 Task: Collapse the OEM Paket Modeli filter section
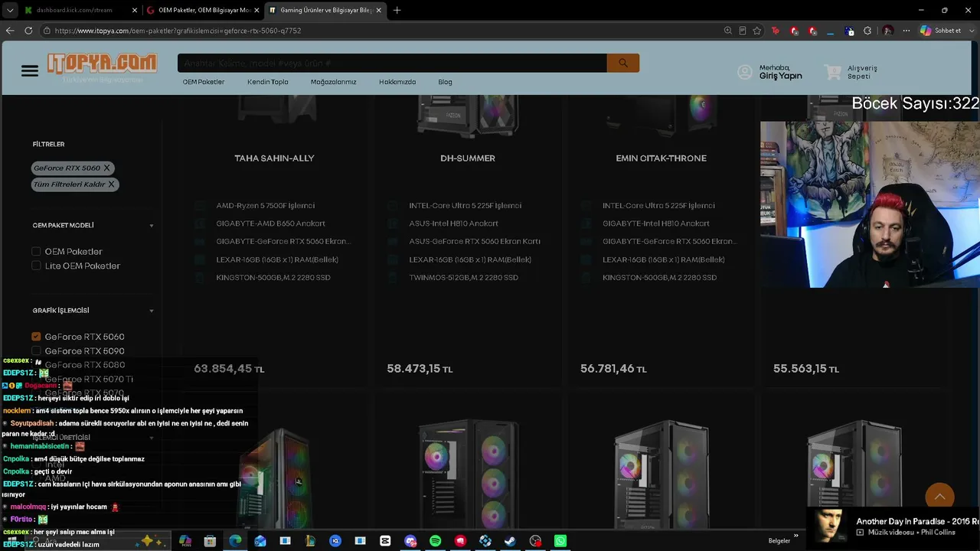point(151,226)
